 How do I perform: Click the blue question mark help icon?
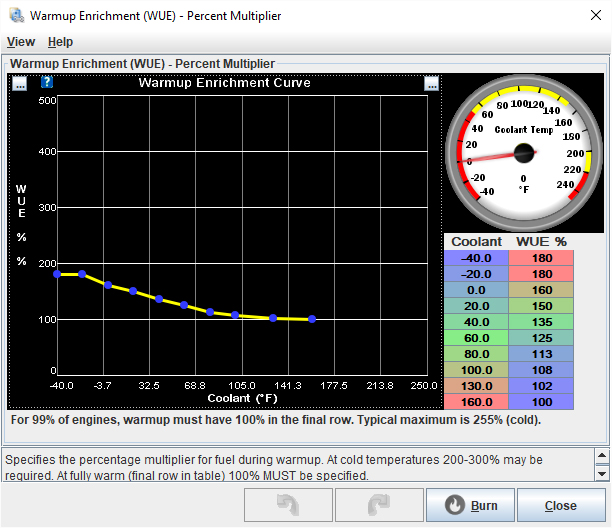(x=47, y=83)
